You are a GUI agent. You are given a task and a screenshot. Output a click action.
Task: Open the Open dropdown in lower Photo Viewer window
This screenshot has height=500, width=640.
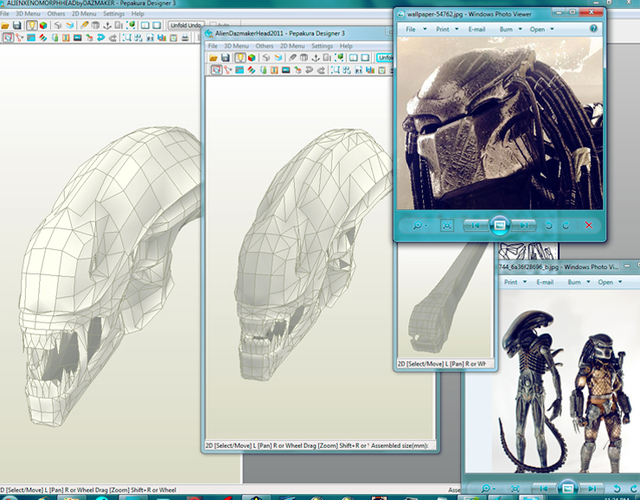tap(610, 282)
